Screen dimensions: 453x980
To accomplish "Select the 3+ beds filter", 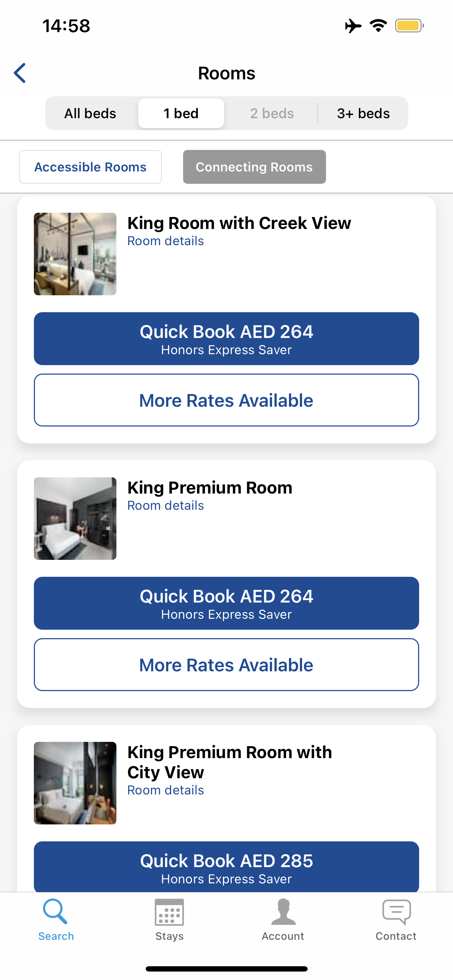I will [x=363, y=113].
